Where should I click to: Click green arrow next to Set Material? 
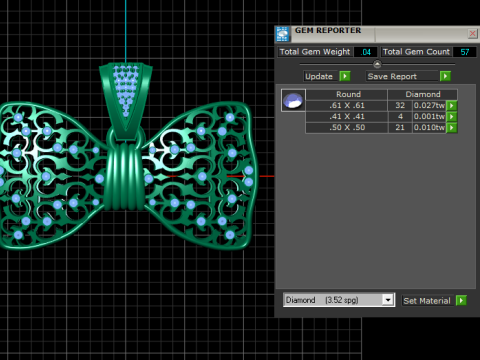pos(461,300)
